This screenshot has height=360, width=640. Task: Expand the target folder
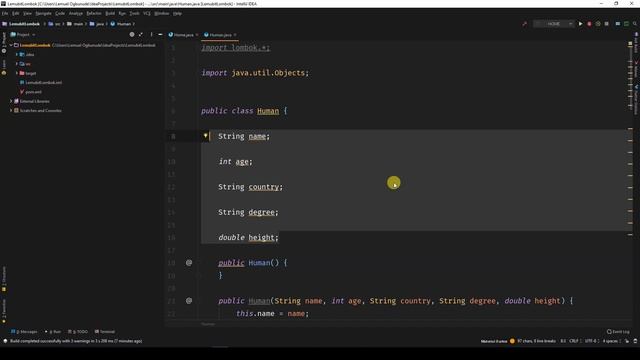tap(17, 73)
